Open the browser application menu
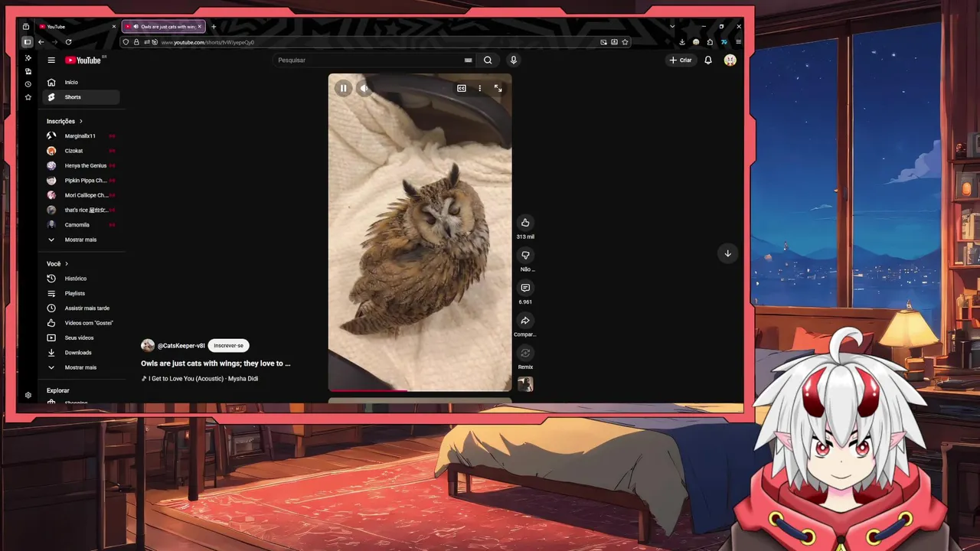Viewport: 980px width, 551px height. [x=738, y=42]
